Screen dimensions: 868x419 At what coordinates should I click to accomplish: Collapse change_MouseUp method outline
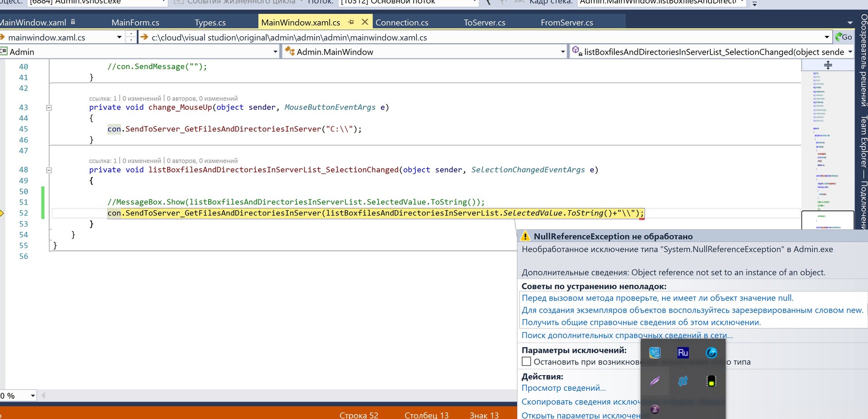[x=49, y=108]
